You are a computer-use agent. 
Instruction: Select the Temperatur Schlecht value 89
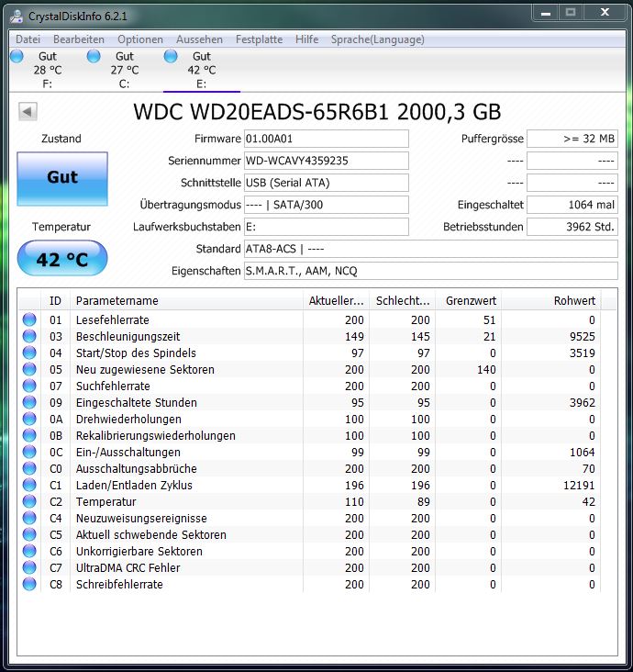(x=424, y=502)
